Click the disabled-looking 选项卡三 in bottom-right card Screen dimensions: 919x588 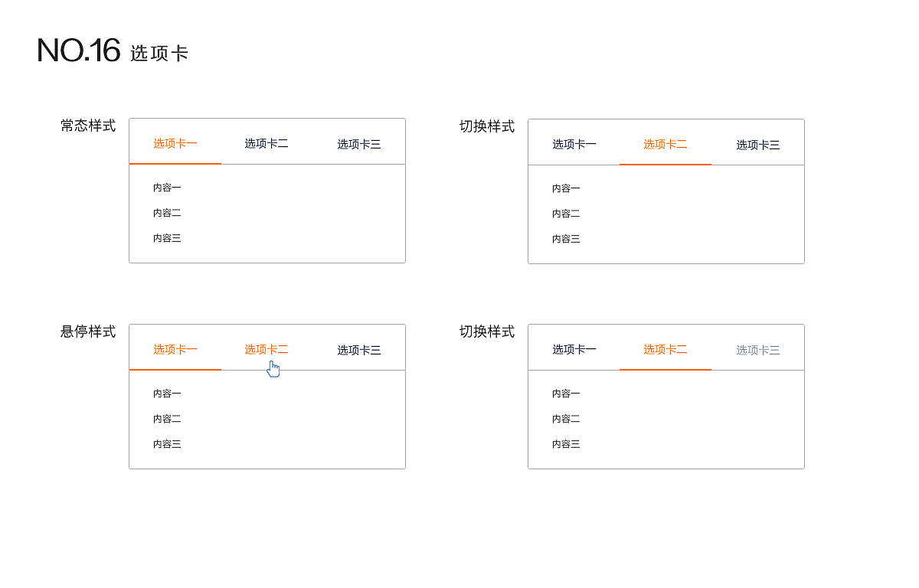[757, 349]
